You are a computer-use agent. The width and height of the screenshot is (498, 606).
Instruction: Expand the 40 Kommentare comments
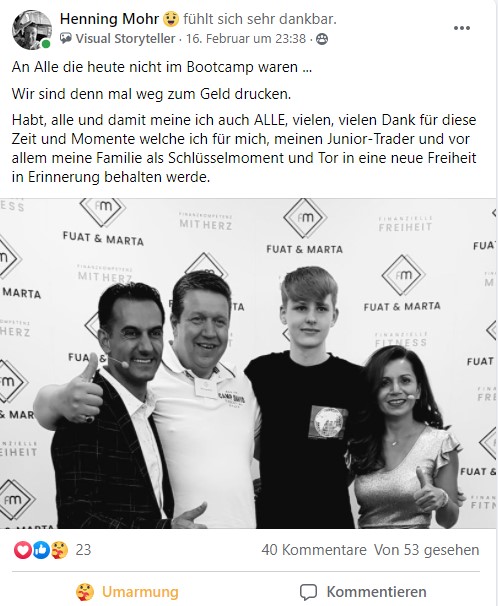click(x=314, y=550)
